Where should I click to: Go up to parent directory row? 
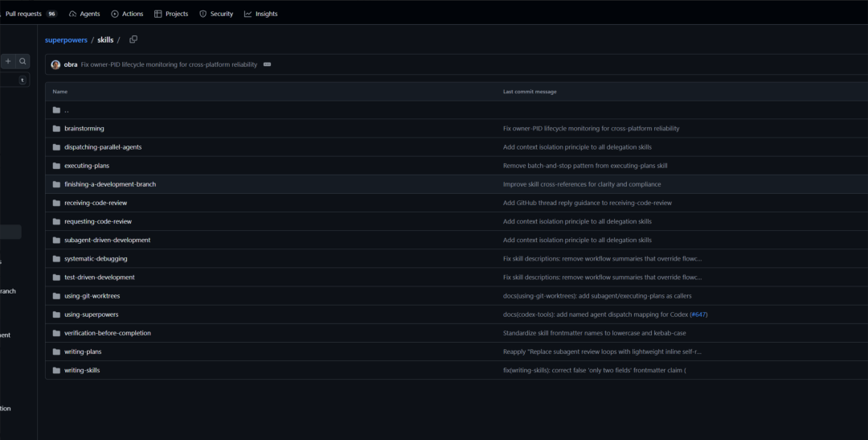[x=66, y=110]
